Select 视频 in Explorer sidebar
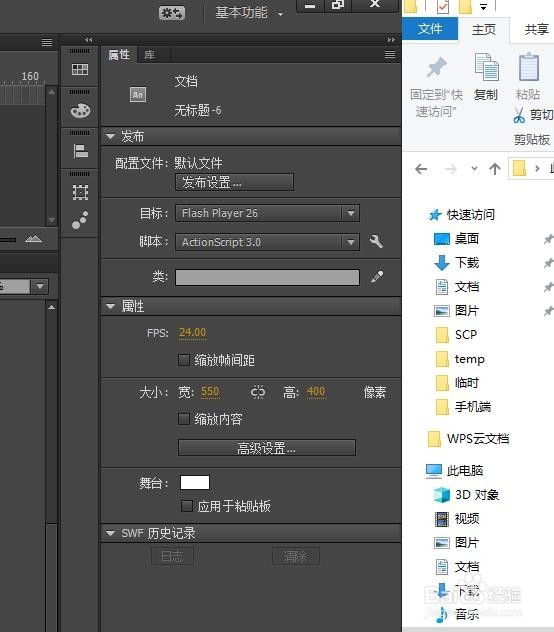This screenshot has height=632, width=554. pyautogui.click(x=457, y=519)
